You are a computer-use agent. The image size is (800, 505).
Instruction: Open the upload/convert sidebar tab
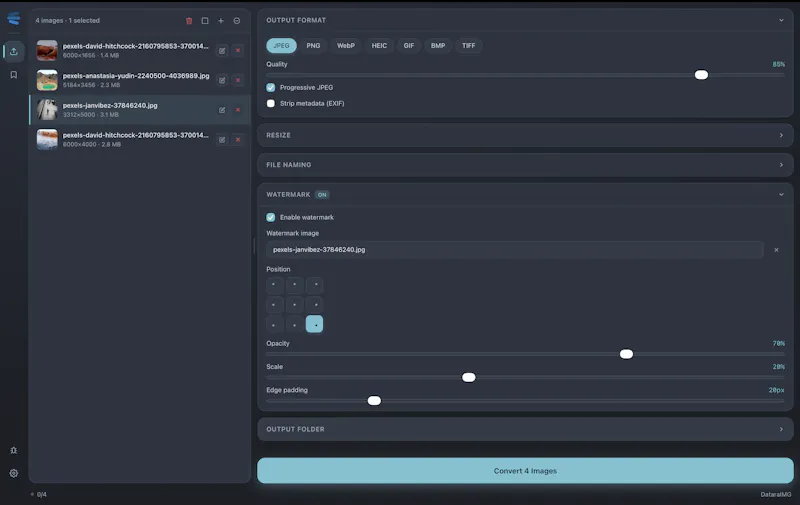(x=14, y=51)
